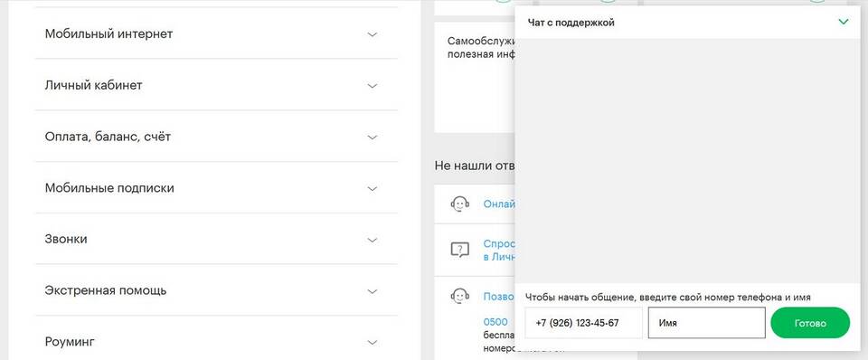This screenshot has width=868, height=360.
Task: Expand Мобильный интернет section chevron
Action: pyautogui.click(x=373, y=34)
